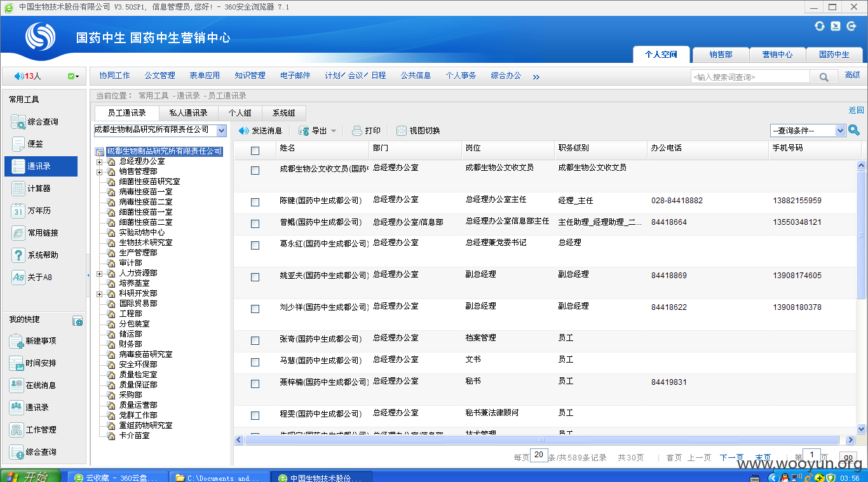Expand the 销售管理部 tree node

pyautogui.click(x=99, y=171)
